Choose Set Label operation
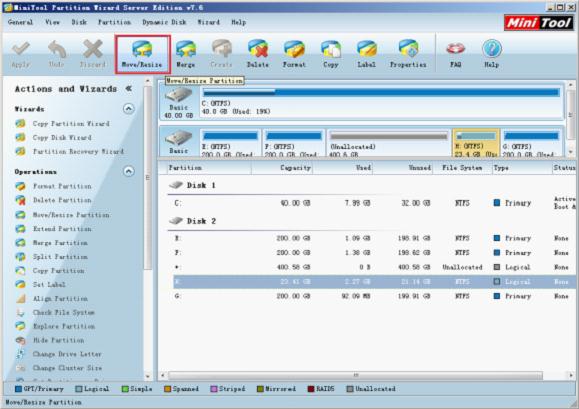The height and width of the screenshot is (409, 579). pyautogui.click(x=49, y=285)
